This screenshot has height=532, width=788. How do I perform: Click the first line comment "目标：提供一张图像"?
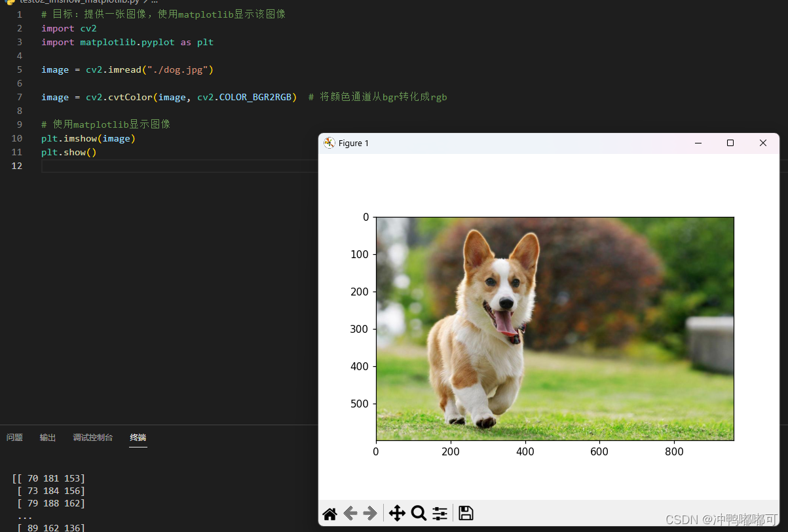[163, 14]
